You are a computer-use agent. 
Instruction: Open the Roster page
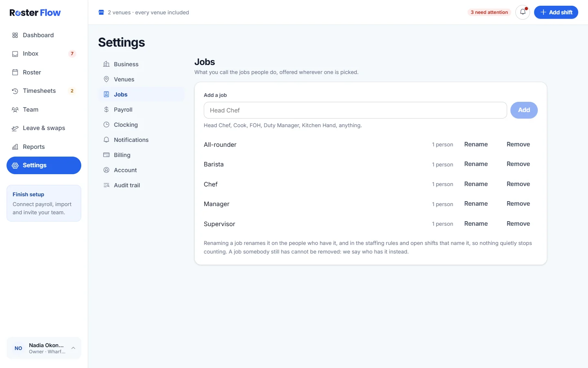(x=44, y=72)
